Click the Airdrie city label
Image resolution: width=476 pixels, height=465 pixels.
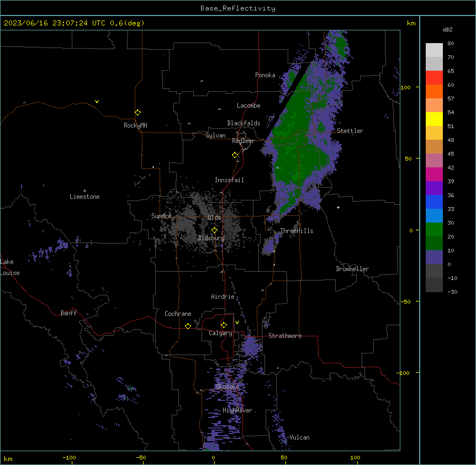click(x=223, y=297)
